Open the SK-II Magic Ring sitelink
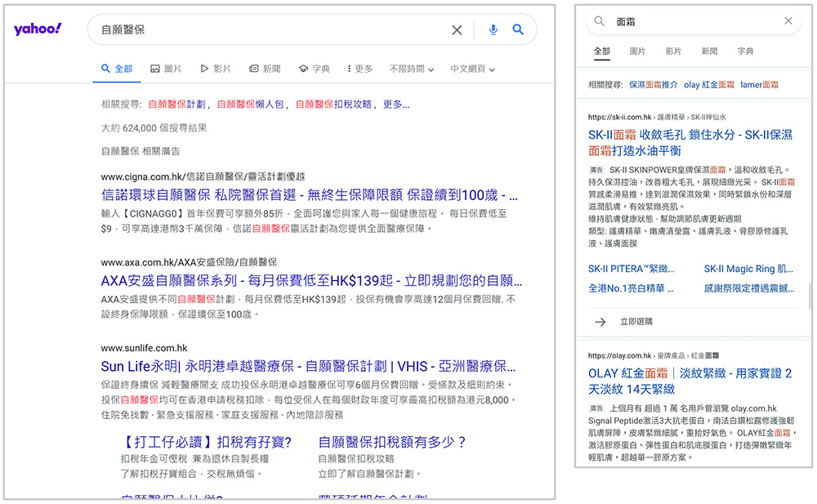The height and width of the screenshot is (504, 817). pos(748,269)
